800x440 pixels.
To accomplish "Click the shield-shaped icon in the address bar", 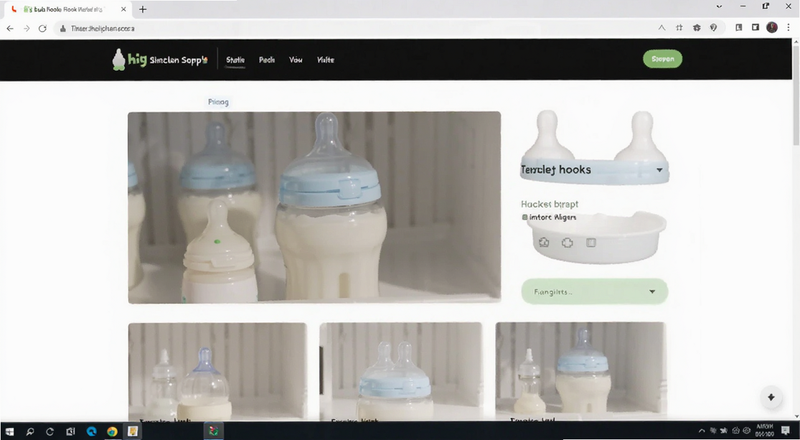I will click(x=714, y=28).
